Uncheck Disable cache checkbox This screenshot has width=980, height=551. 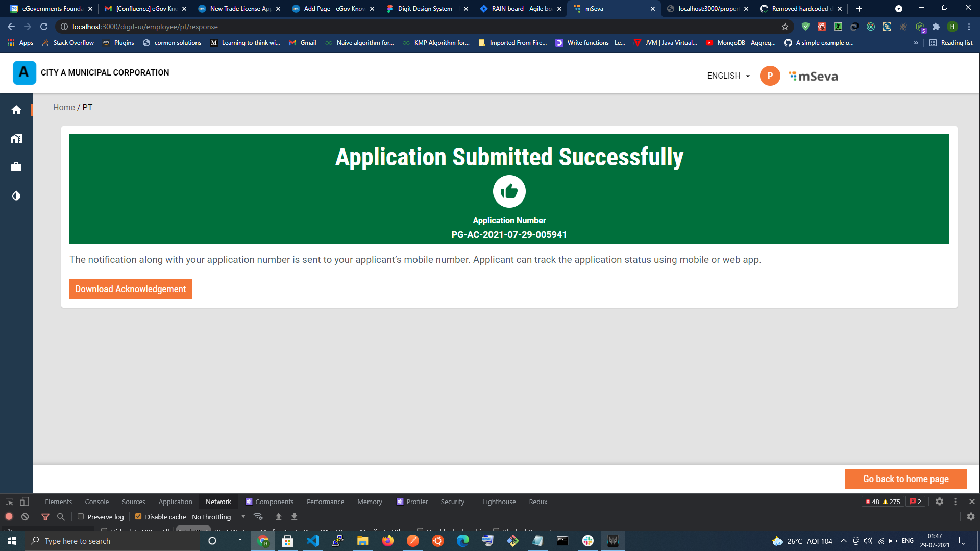pos(138,517)
